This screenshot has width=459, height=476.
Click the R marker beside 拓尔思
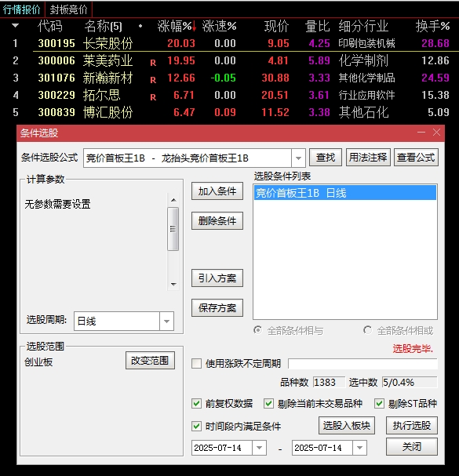[153, 97]
